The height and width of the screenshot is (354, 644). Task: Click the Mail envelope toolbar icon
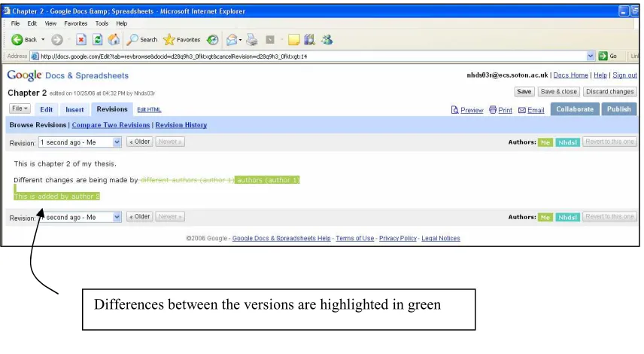point(231,39)
